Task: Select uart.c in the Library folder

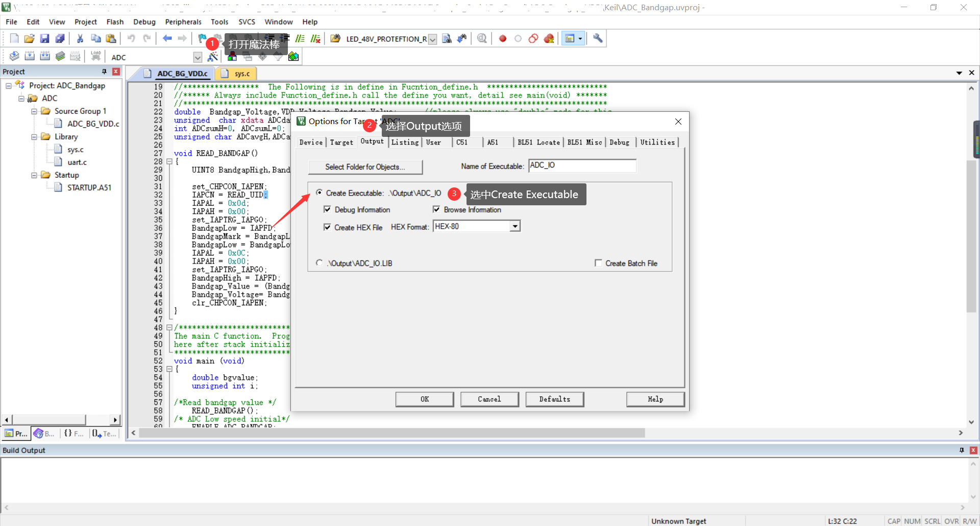Action: [x=77, y=162]
